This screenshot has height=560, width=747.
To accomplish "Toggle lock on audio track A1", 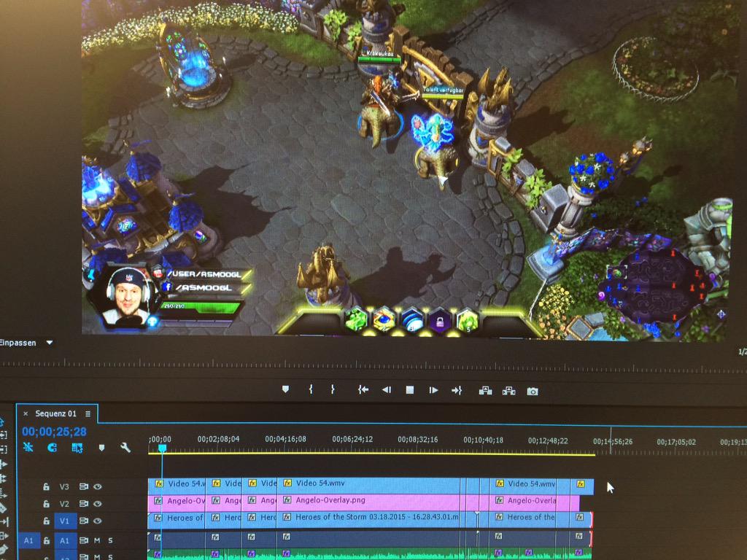I will [x=46, y=540].
